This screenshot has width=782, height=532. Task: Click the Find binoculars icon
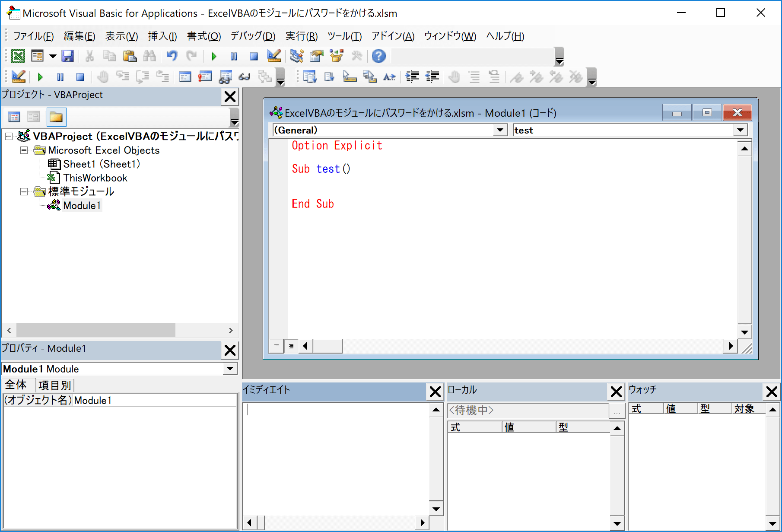coord(149,56)
